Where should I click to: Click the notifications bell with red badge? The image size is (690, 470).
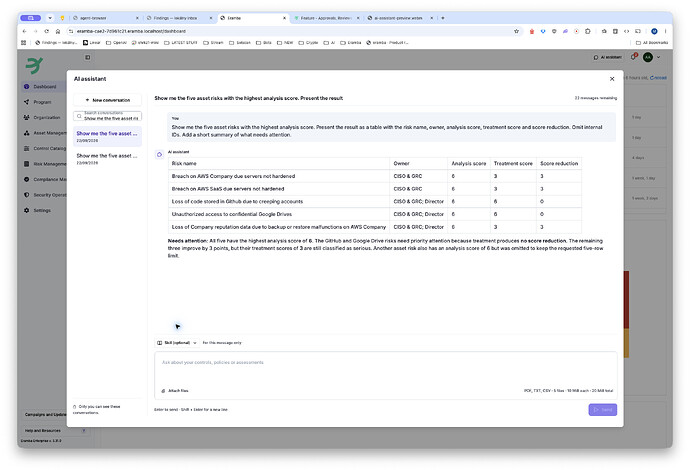coord(634,57)
